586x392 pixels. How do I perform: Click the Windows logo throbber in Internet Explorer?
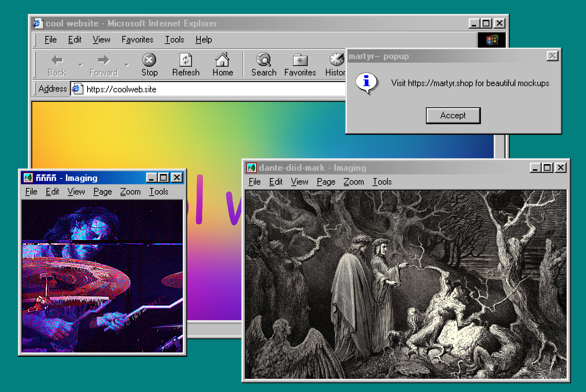click(492, 40)
